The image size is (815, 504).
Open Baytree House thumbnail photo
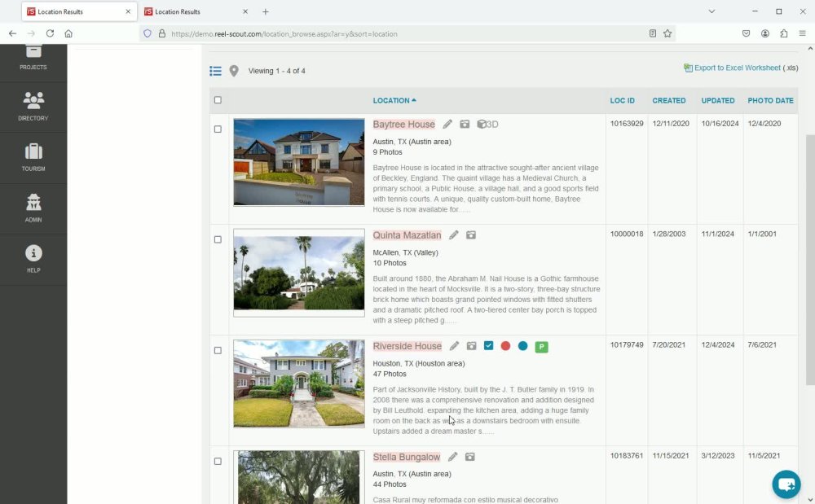pos(299,162)
